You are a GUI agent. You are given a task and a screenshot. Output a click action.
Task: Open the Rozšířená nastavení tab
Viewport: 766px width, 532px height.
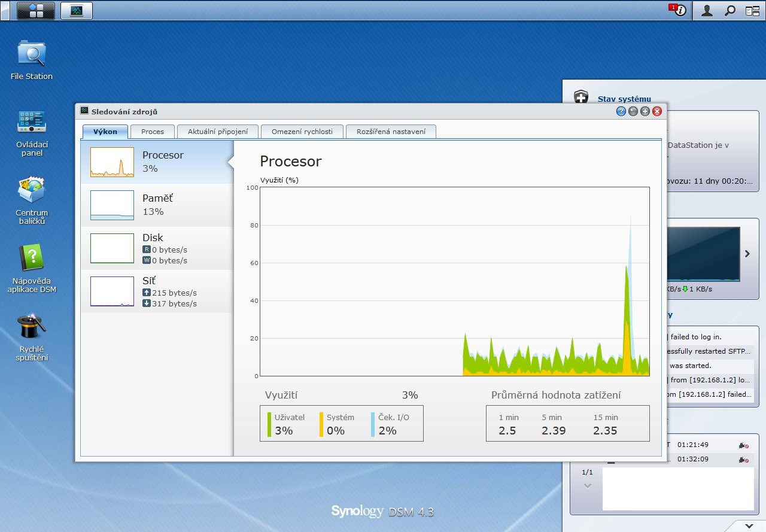(x=391, y=132)
